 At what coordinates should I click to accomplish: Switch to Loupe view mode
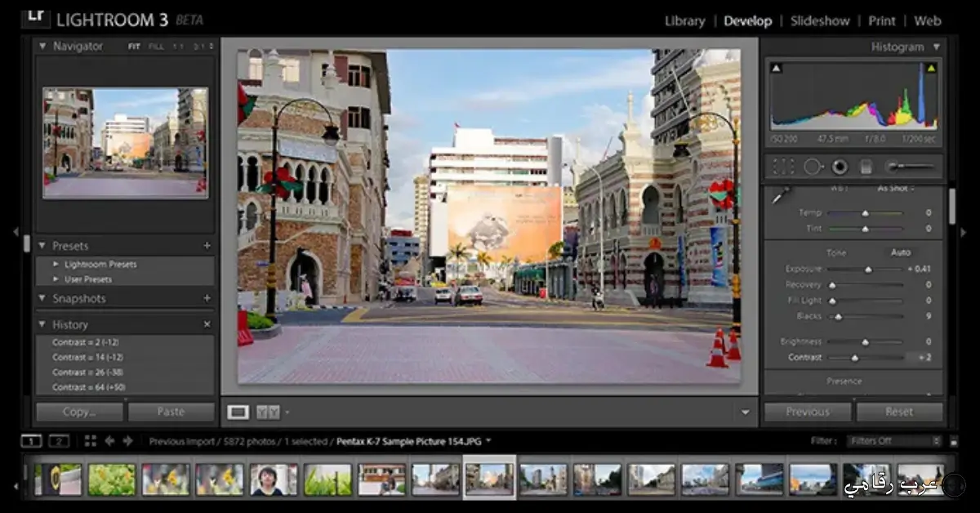238,413
